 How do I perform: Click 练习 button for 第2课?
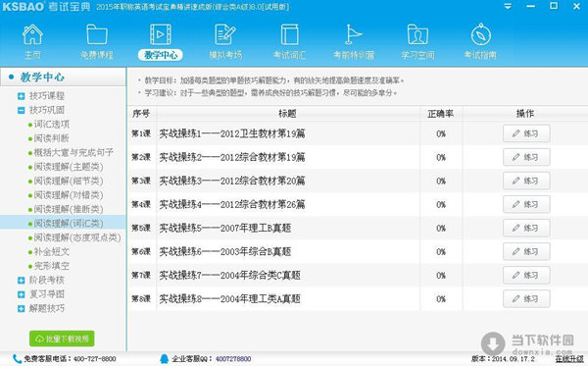(526, 157)
